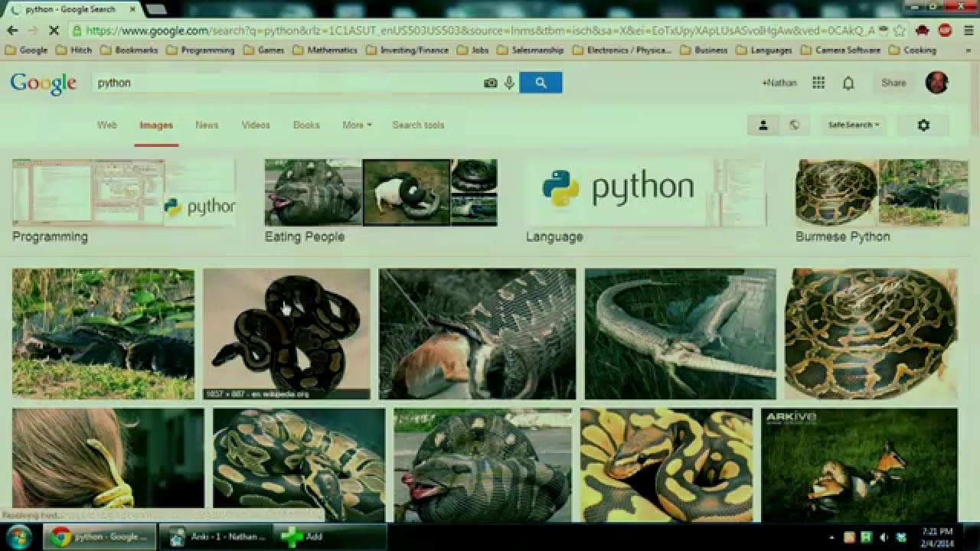Select the globe global results toggle
This screenshot has width=980, height=551.
pyautogui.click(x=794, y=125)
